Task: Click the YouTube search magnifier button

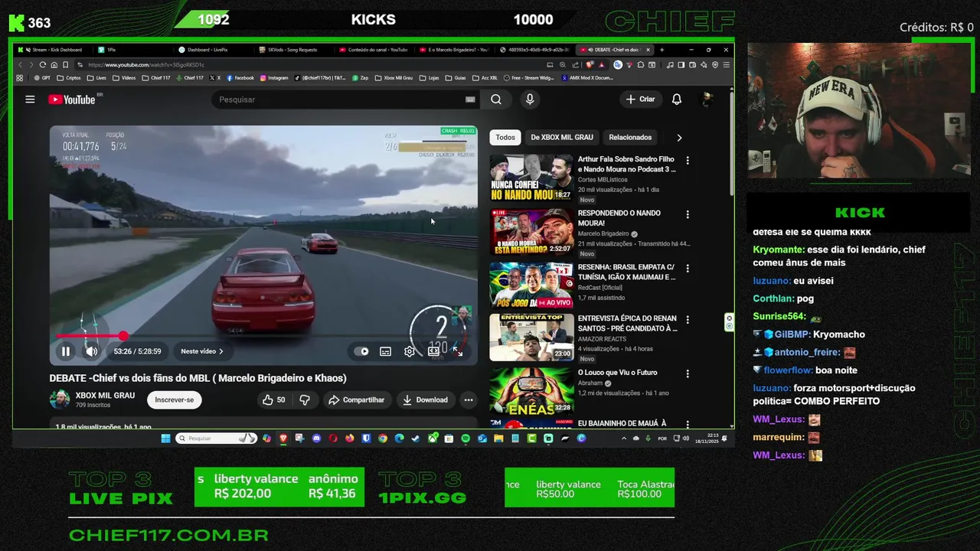Action: 496,99
